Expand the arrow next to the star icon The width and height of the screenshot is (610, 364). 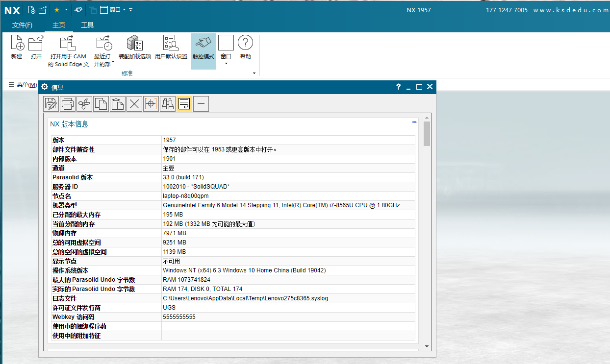click(66, 10)
